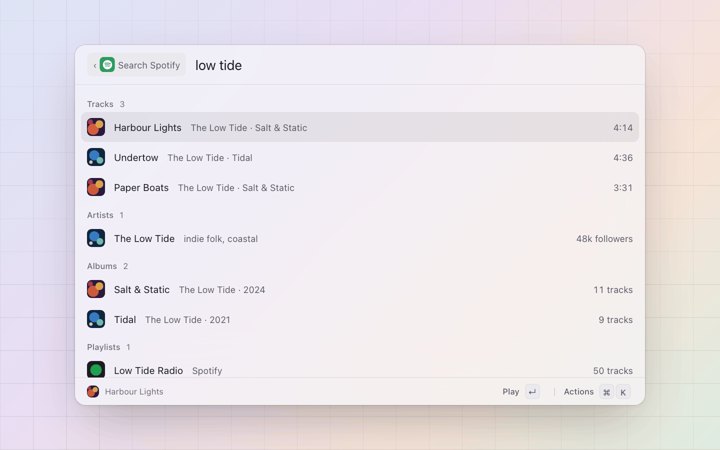
Task: Select the Paper Boats track result
Action: (360, 187)
